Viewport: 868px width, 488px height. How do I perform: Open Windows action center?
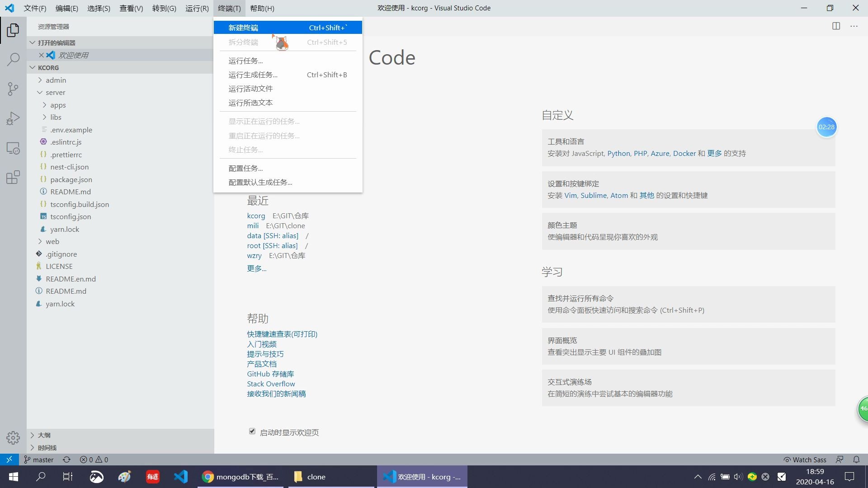click(x=849, y=477)
